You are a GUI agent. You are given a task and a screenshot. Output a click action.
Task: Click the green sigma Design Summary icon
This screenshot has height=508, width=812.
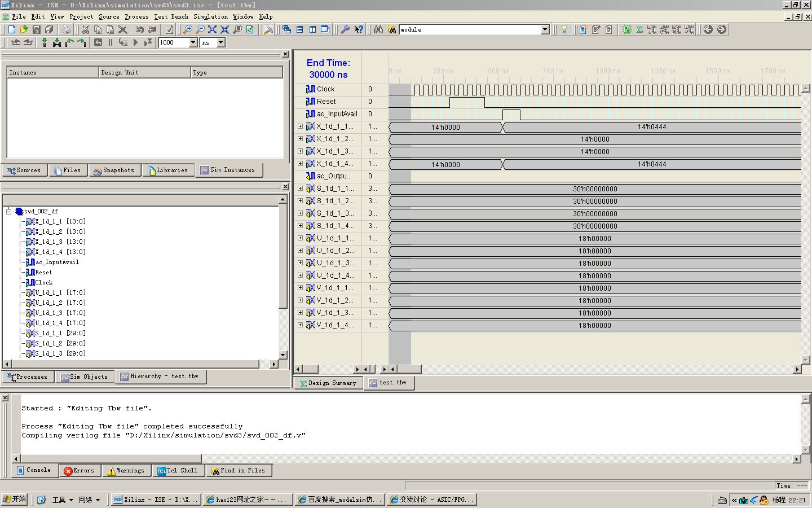click(639, 29)
